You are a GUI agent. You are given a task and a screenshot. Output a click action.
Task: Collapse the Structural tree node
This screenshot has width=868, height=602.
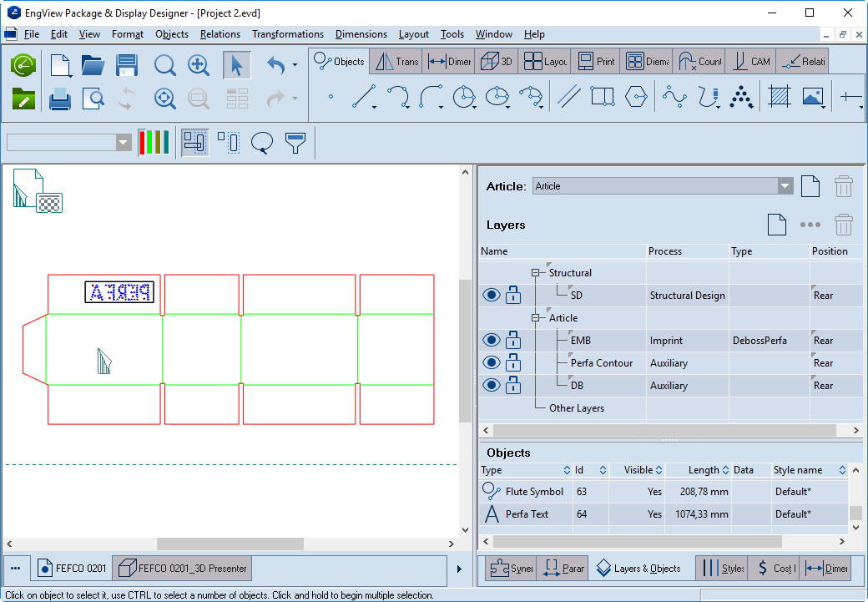point(537,273)
